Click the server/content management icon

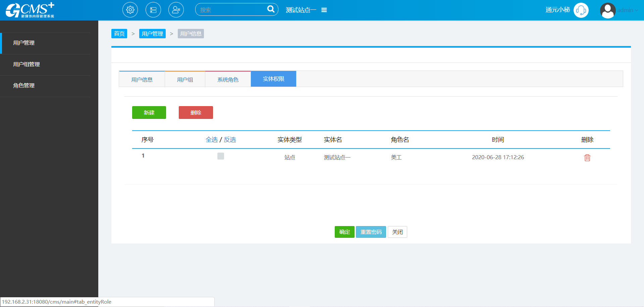coord(153,10)
